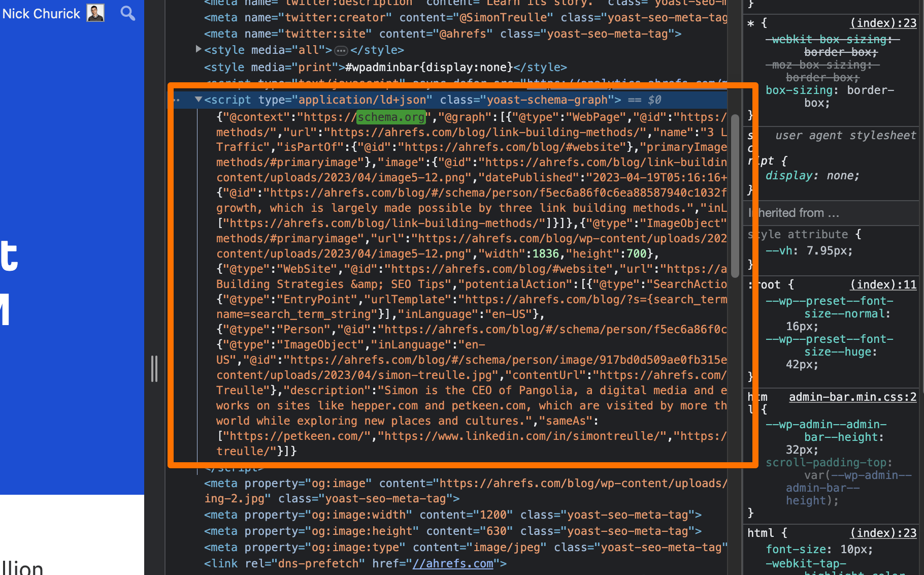The image size is (924, 575).
Task: Expand the style media="all" element
Action: click(198, 49)
